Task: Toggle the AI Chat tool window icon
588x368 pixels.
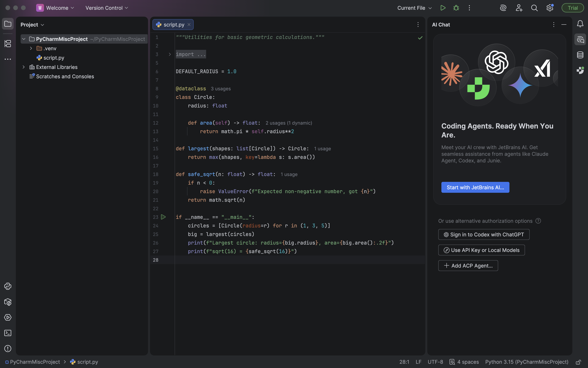Action: click(x=580, y=39)
